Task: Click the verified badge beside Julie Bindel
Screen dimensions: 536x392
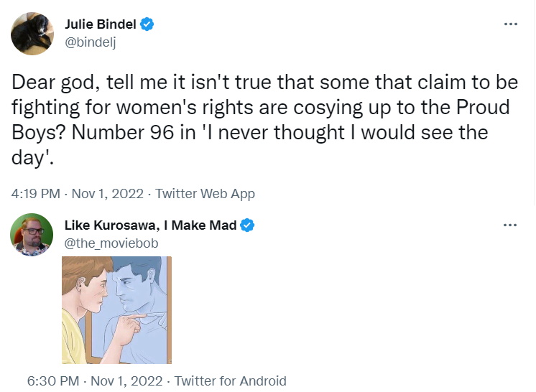Action: 147,24
